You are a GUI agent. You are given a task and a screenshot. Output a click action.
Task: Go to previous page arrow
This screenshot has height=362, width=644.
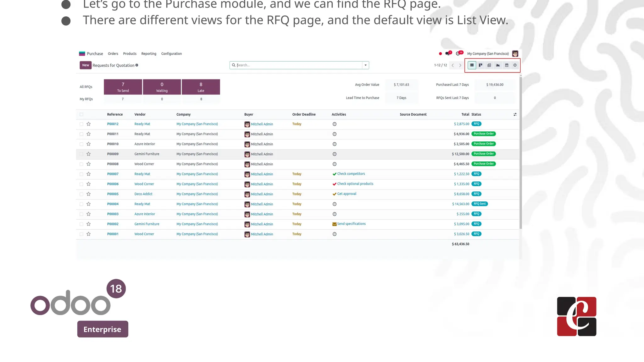[x=452, y=65]
